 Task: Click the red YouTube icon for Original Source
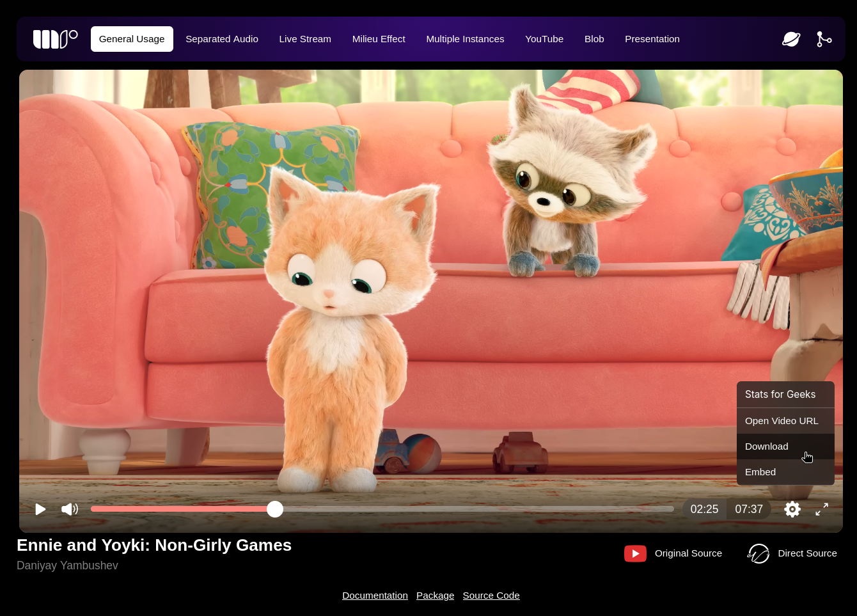tap(635, 553)
